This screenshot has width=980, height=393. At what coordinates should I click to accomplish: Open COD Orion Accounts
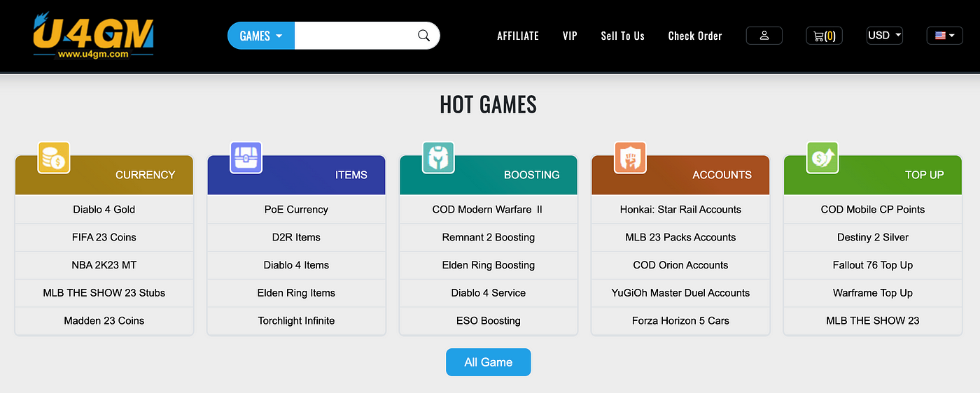[x=680, y=265]
